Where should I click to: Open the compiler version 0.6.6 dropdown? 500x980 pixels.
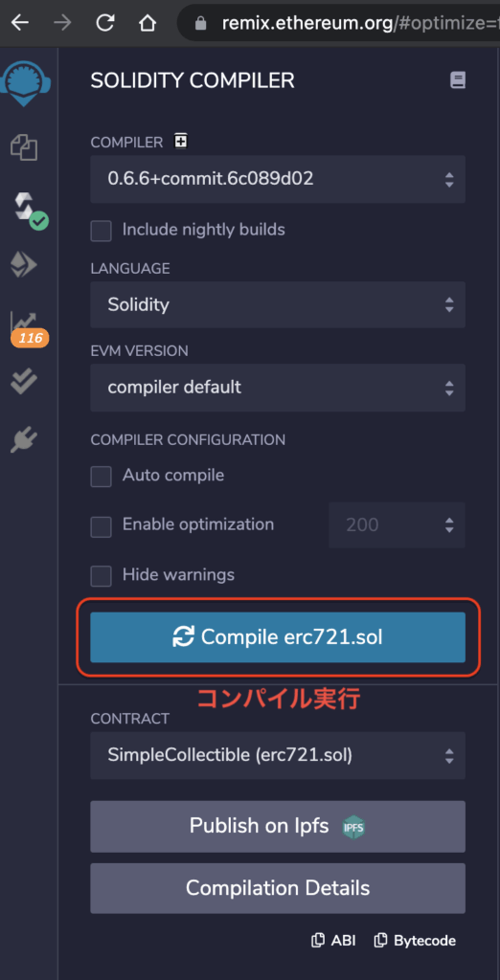click(278, 179)
